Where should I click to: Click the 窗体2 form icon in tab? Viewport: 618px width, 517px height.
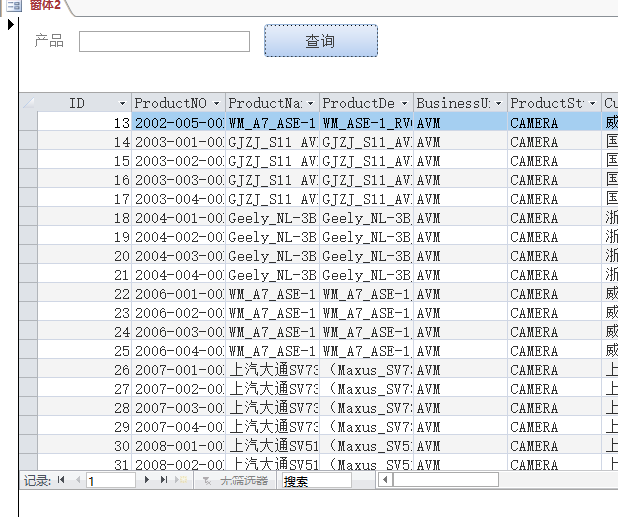pos(14,6)
